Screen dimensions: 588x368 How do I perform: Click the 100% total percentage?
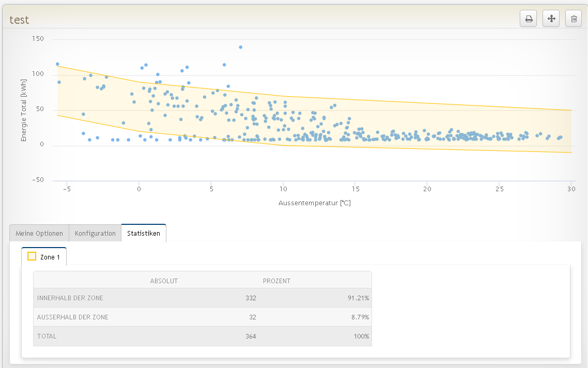[362, 336]
